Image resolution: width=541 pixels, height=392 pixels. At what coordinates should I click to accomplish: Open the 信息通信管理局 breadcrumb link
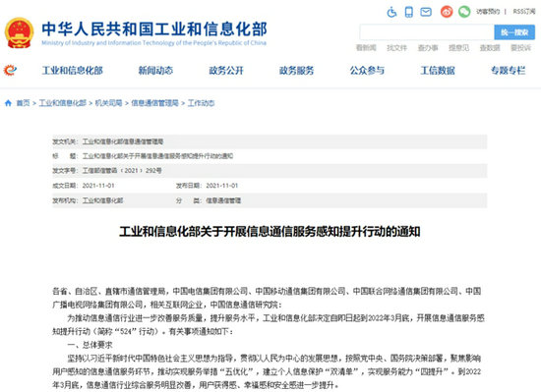[x=154, y=103]
